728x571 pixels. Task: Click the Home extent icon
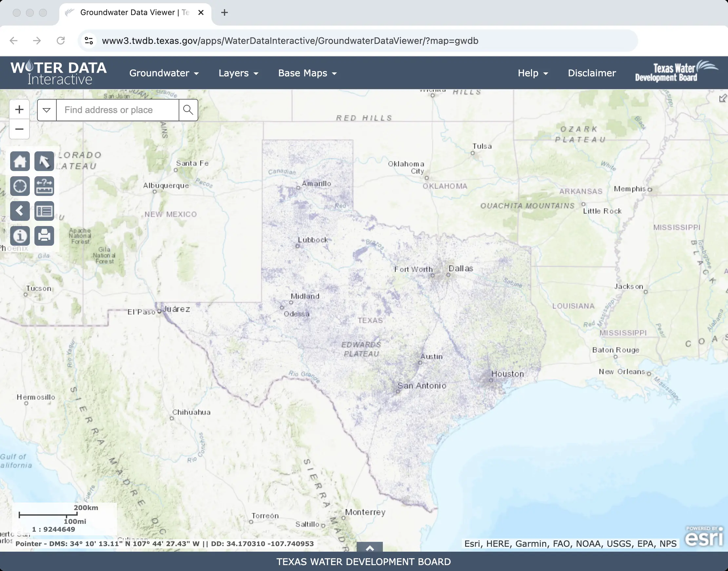tap(20, 161)
